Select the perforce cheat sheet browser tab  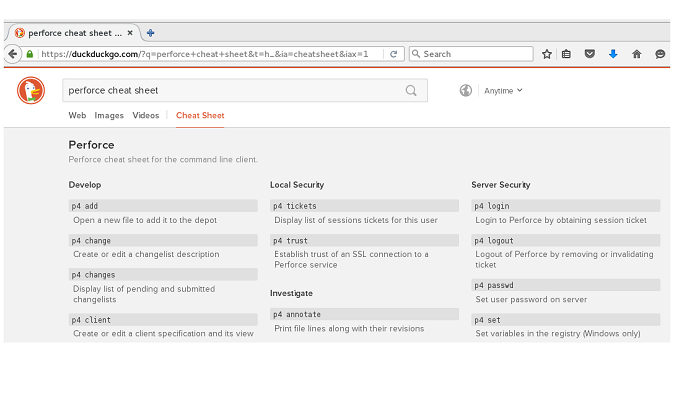click(74, 33)
